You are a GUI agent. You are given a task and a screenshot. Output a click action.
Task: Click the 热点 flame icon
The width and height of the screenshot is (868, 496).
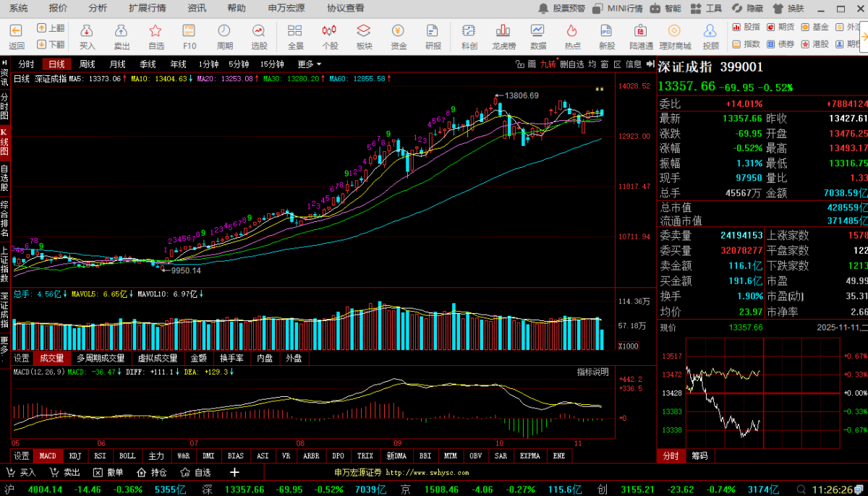click(572, 36)
